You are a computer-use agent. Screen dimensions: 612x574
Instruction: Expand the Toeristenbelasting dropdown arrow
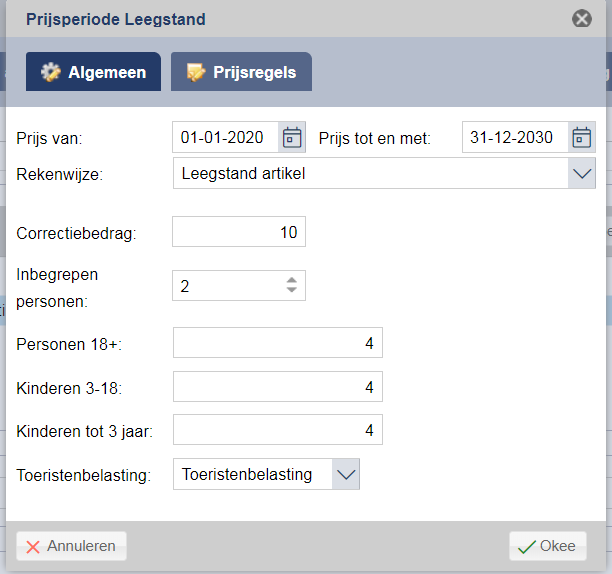click(346, 474)
